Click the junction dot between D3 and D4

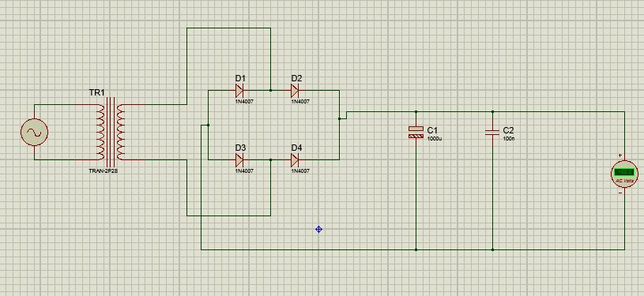[271, 159]
